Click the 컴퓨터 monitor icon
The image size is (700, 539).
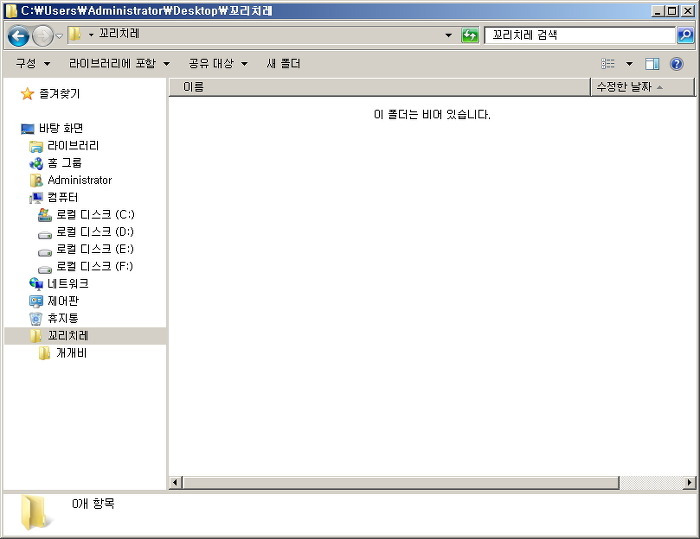[36, 198]
